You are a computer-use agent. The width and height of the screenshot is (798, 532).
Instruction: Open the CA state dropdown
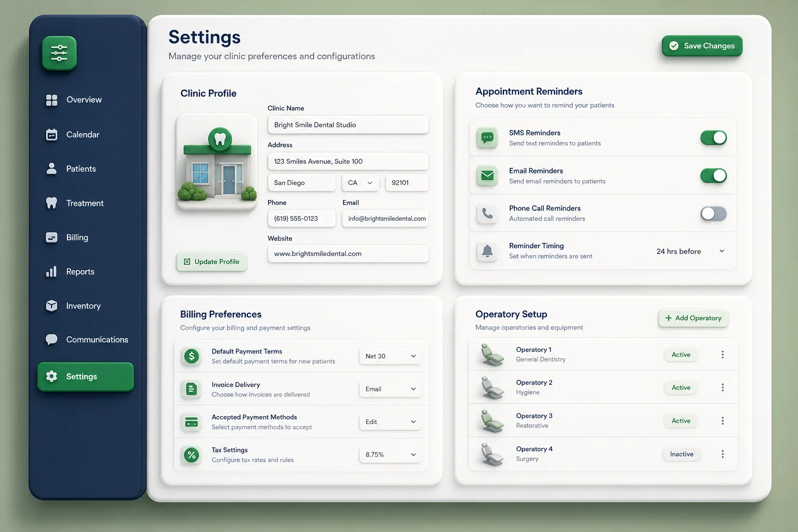coord(360,183)
